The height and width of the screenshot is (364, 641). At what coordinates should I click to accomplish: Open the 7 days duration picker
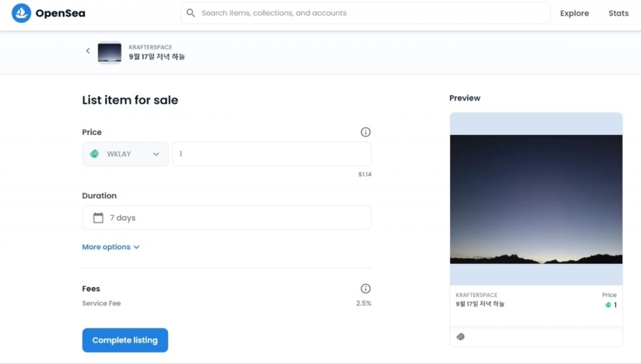click(x=227, y=218)
